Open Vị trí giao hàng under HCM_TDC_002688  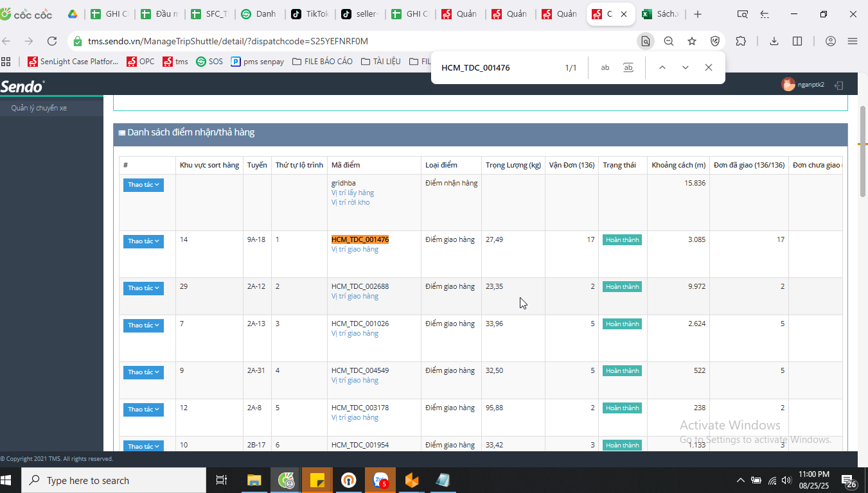[x=355, y=296]
